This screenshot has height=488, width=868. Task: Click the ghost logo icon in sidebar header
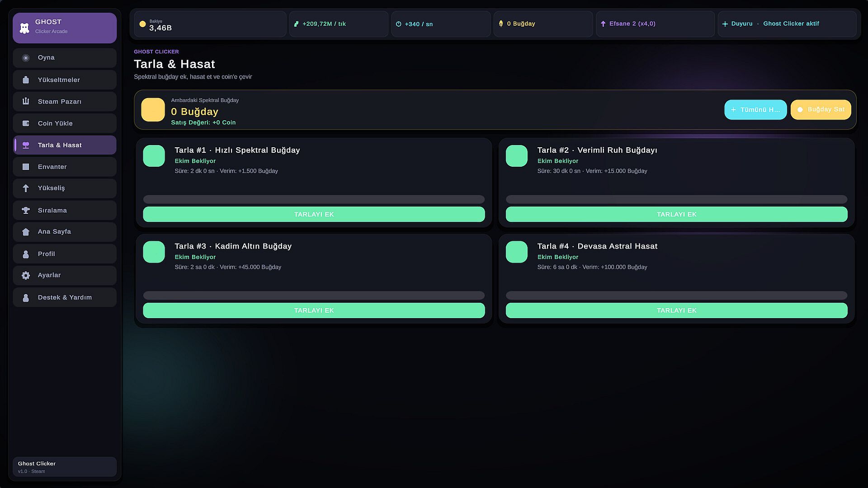pos(24,28)
